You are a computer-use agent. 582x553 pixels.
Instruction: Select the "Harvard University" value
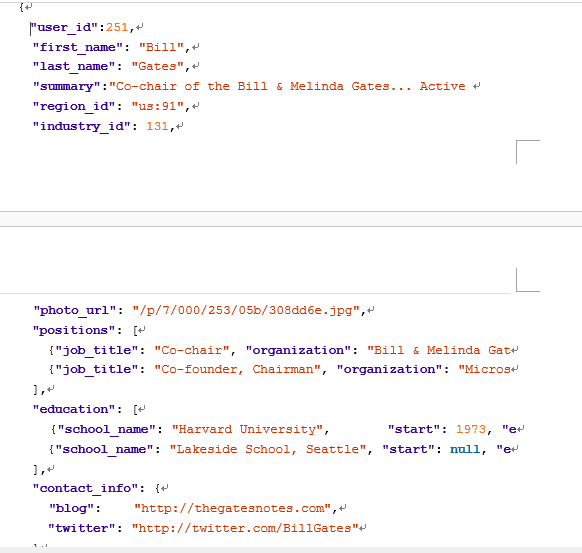(248, 430)
